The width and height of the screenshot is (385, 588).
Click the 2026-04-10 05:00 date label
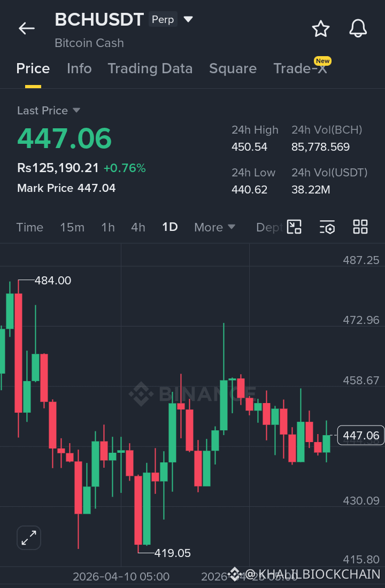(x=121, y=576)
